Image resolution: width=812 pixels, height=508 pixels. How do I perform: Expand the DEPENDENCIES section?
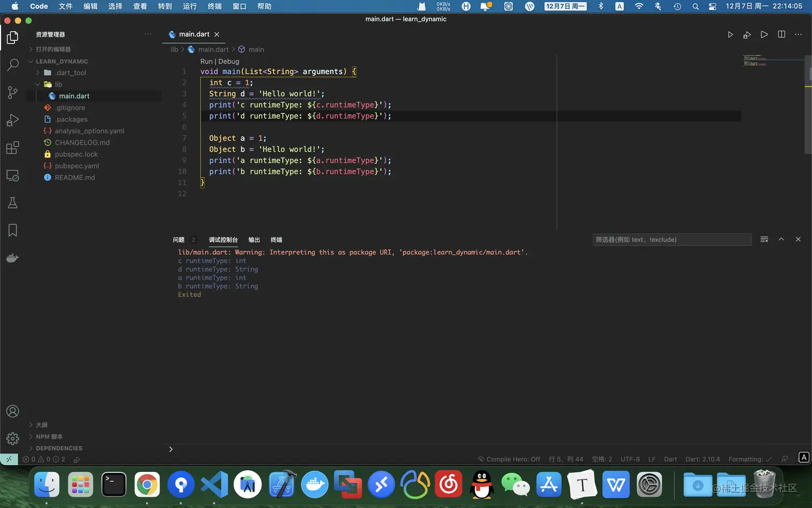coord(59,448)
